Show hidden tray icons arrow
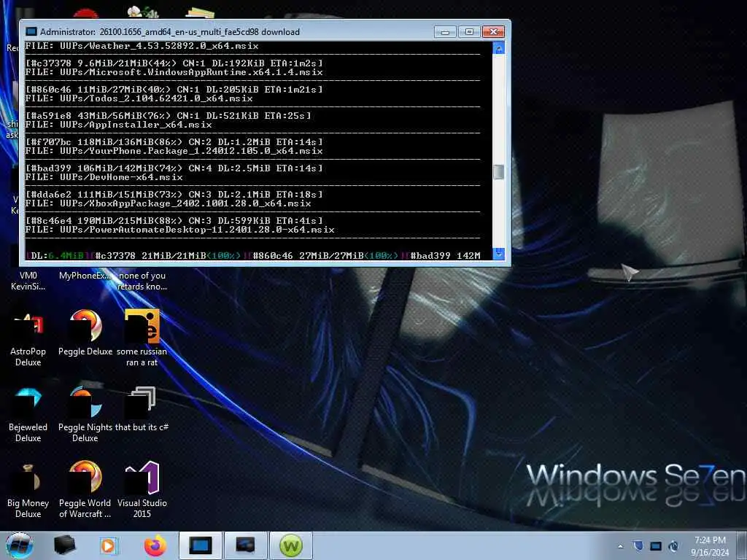 (620, 546)
